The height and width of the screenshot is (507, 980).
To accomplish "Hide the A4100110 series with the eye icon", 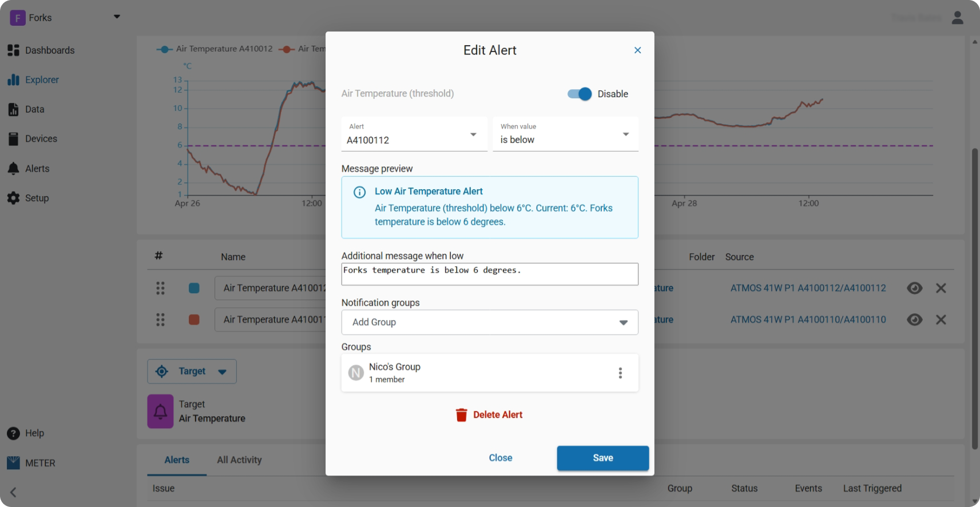I will point(915,320).
